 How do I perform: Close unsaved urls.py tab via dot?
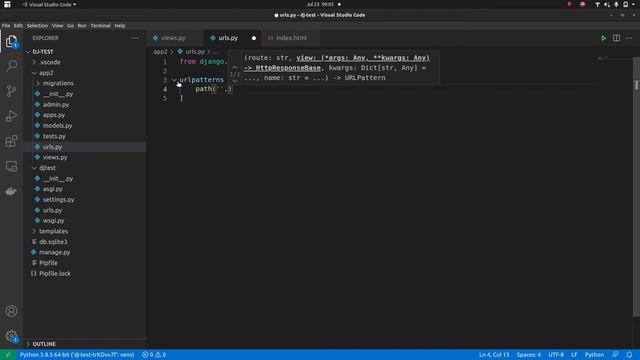[x=253, y=38]
